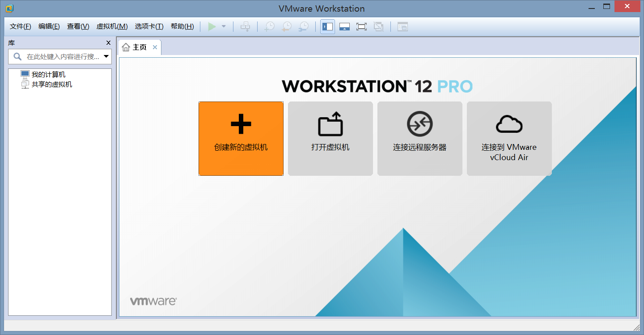Click the 连接远程服务器 tile
The image size is (644, 335).
[x=420, y=139]
